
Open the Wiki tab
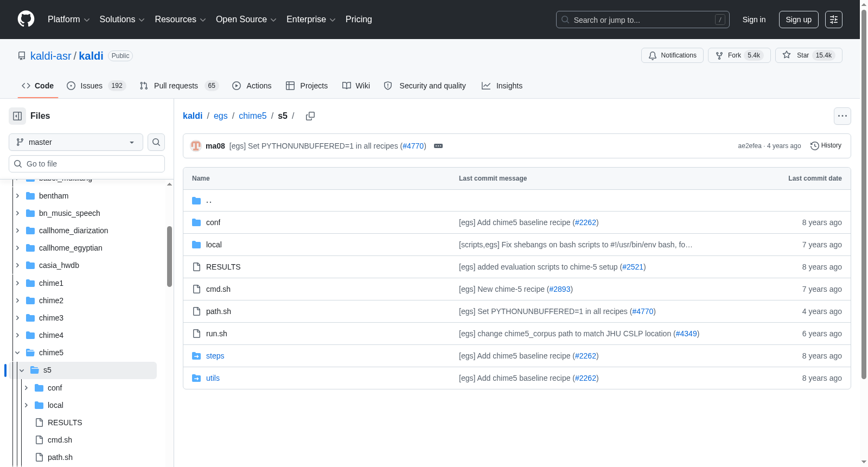(x=356, y=86)
